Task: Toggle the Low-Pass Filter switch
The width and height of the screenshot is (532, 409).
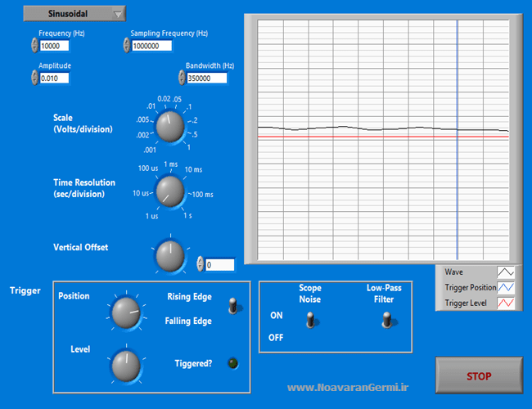Action: (x=387, y=320)
